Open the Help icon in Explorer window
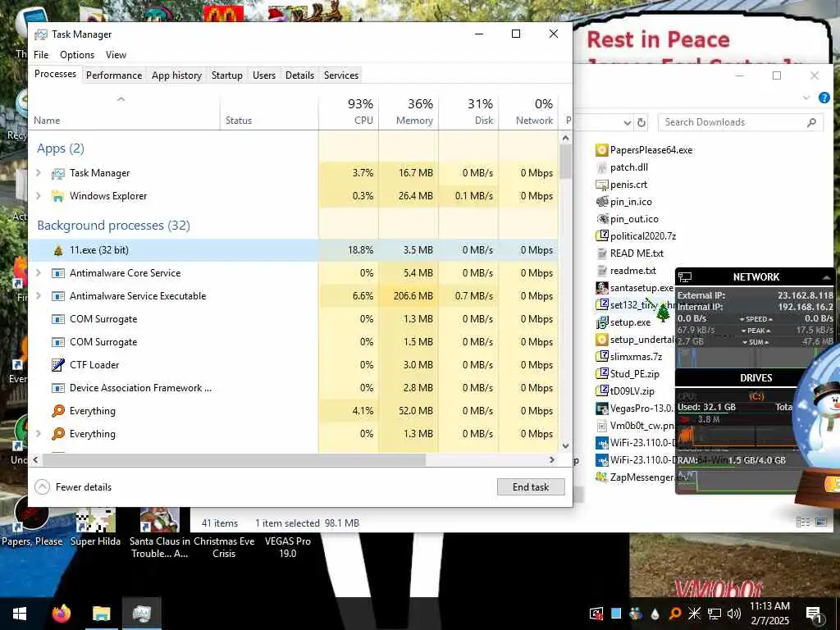The image size is (840, 630). coord(824,98)
